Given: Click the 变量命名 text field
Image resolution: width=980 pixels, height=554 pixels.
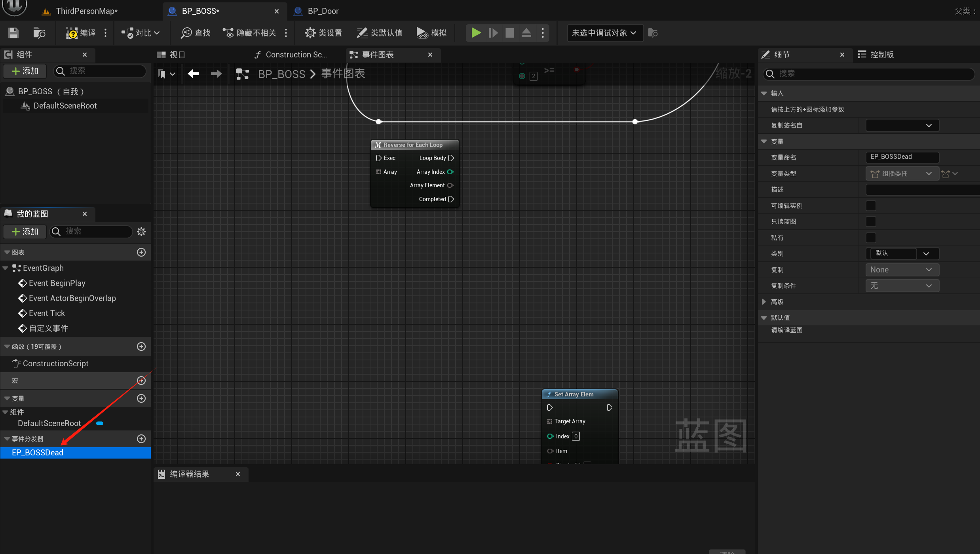Looking at the screenshot, I should [902, 157].
